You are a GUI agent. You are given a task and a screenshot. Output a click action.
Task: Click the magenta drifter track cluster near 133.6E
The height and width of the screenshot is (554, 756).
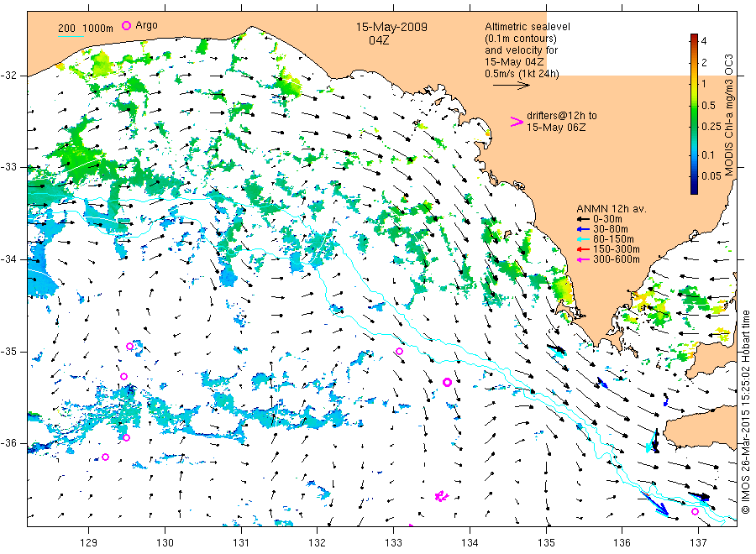click(x=441, y=496)
